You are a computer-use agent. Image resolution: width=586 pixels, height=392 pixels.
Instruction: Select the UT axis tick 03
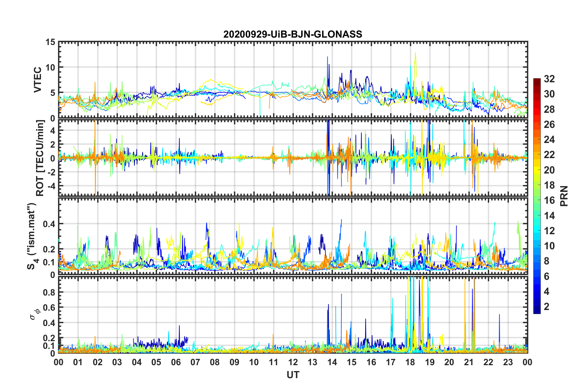click(117, 362)
